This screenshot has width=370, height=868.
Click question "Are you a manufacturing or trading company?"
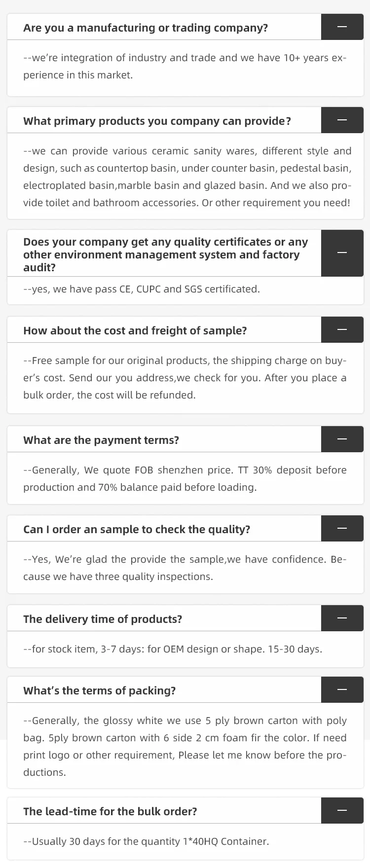[146, 28]
